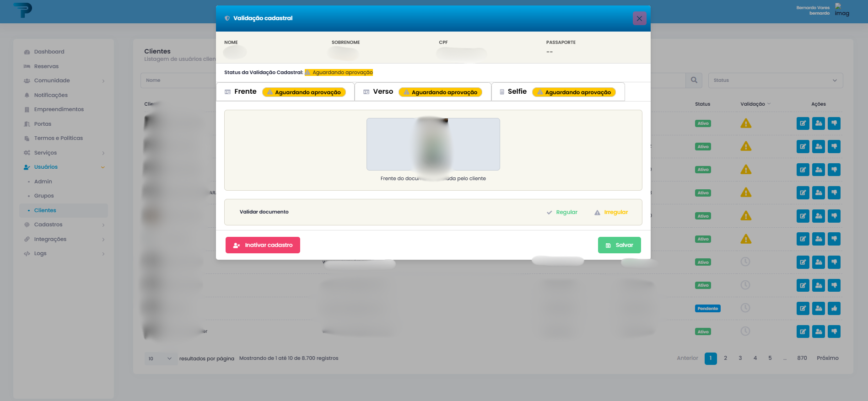Click the edit icon in the Pendente row
The width and height of the screenshot is (868, 401).
[803, 308]
